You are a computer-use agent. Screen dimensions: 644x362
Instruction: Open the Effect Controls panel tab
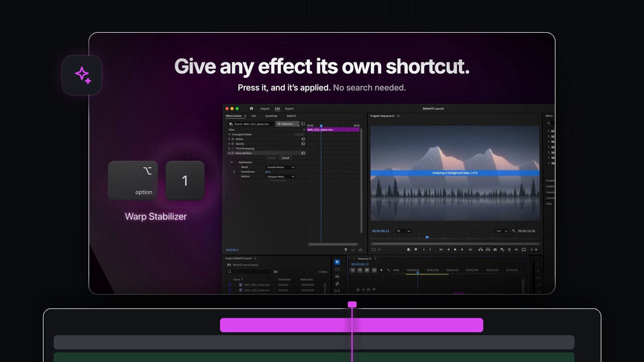click(x=233, y=116)
